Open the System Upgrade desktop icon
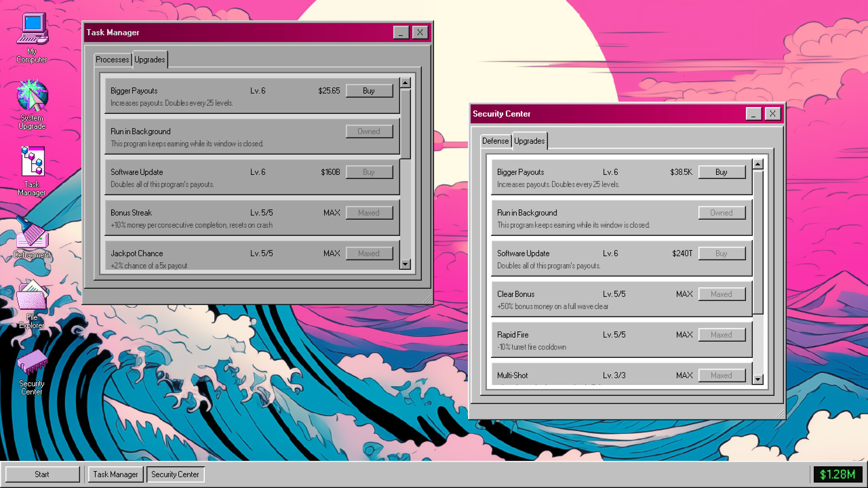Image resolution: width=868 pixels, height=488 pixels. coord(32,104)
